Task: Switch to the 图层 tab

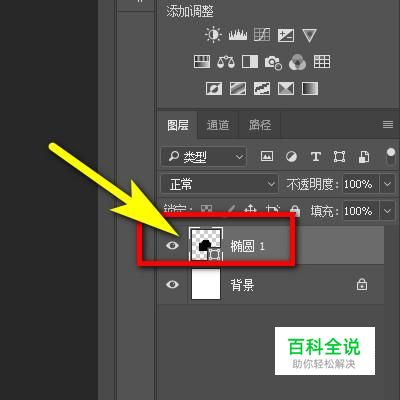Action: tap(178, 125)
